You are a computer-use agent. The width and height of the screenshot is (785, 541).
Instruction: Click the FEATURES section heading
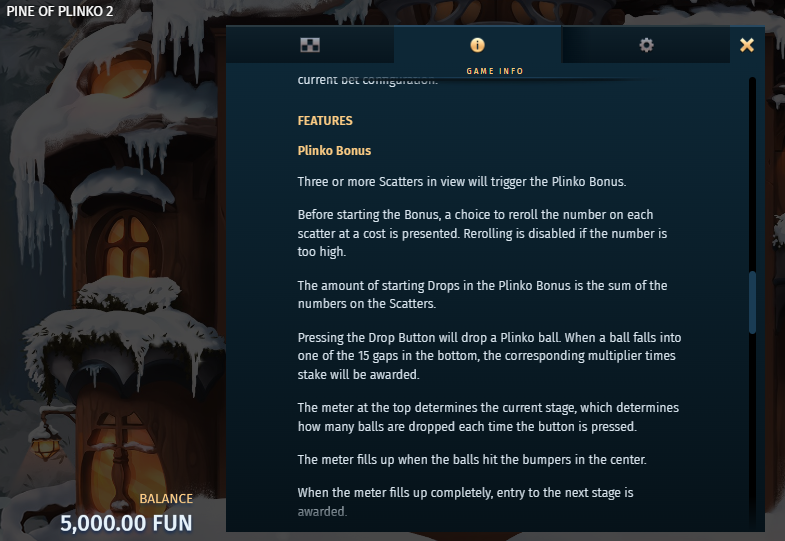tap(325, 121)
